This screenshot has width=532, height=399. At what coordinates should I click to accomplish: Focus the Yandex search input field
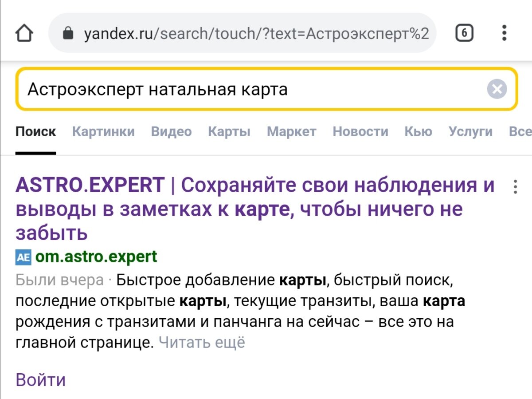pyautogui.click(x=266, y=89)
